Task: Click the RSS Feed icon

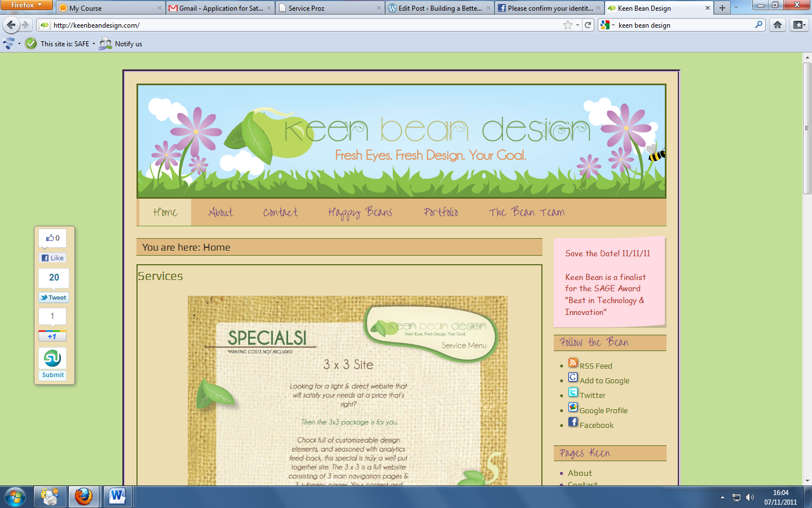Action: click(x=573, y=363)
